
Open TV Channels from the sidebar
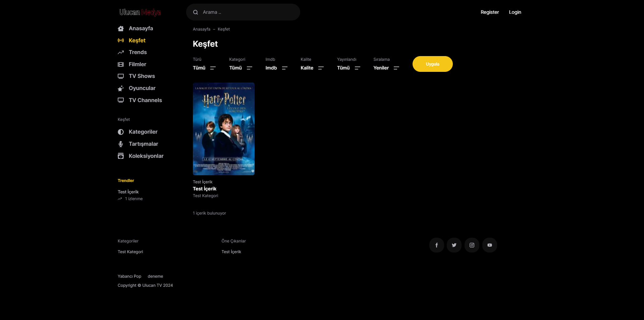(145, 100)
